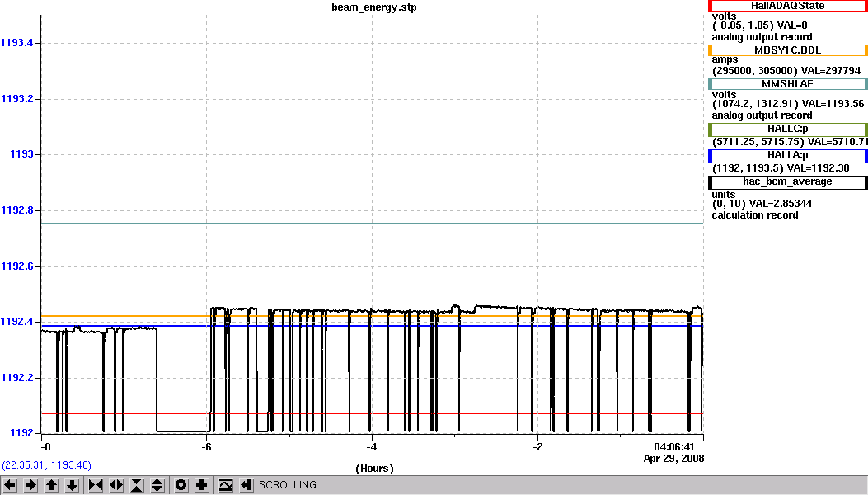Click the y-axis label 1192.6
The image size is (868, 495).
pos(16,266)
